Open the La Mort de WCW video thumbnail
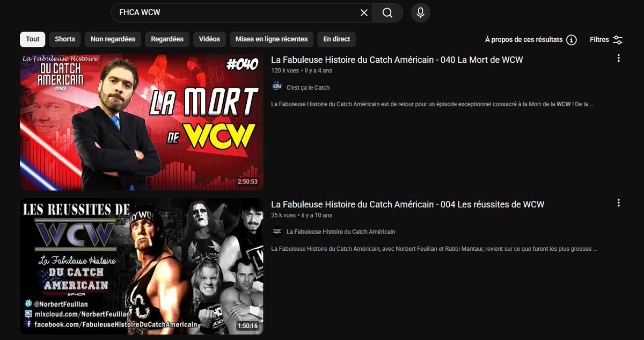 (142, 122)
